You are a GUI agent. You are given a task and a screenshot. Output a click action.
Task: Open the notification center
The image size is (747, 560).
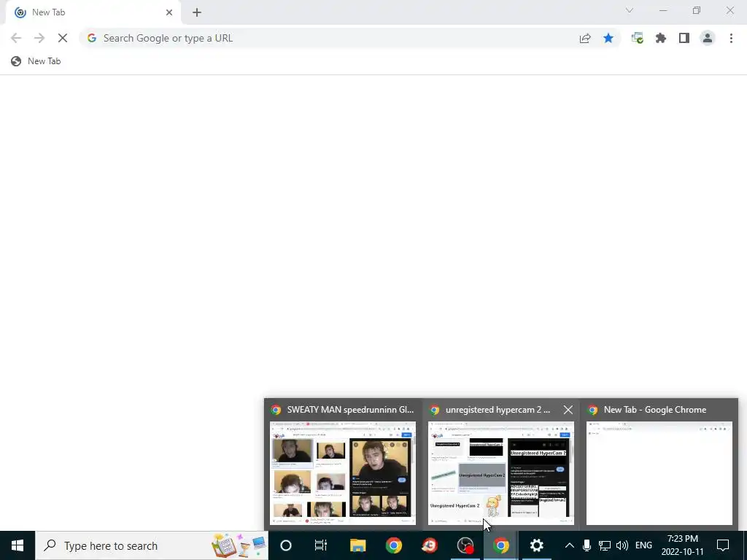point(723,545)
